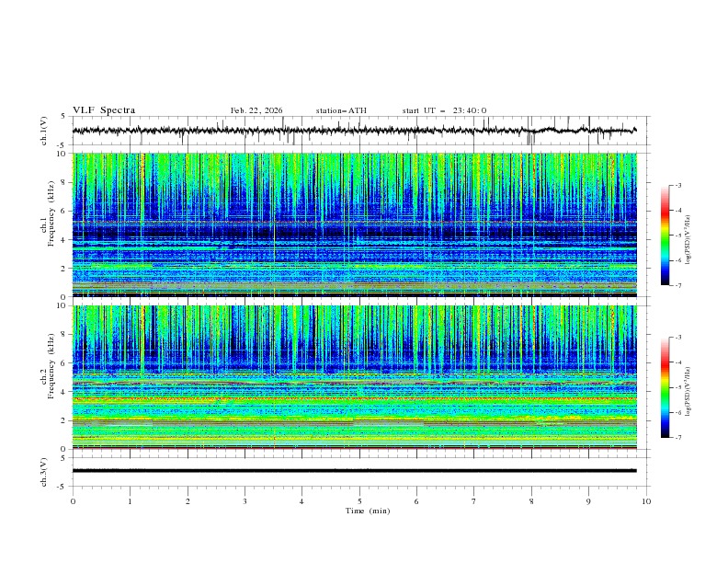Click the "-7" tick on ch.2 color bar
The width and height of the screenshot is (728, 563).
(678, 438)
